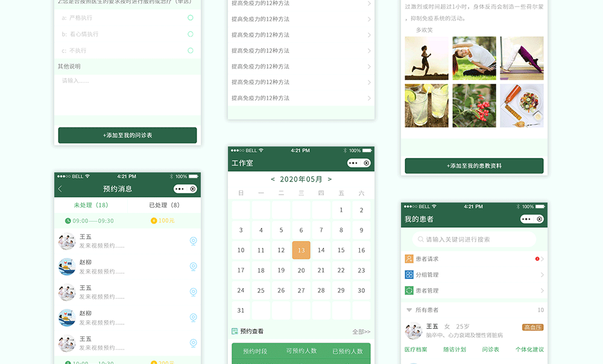This screenshot has width=603, height=364.
Task: Open the 问诊表 link
Action: click(x=491, y=350)
